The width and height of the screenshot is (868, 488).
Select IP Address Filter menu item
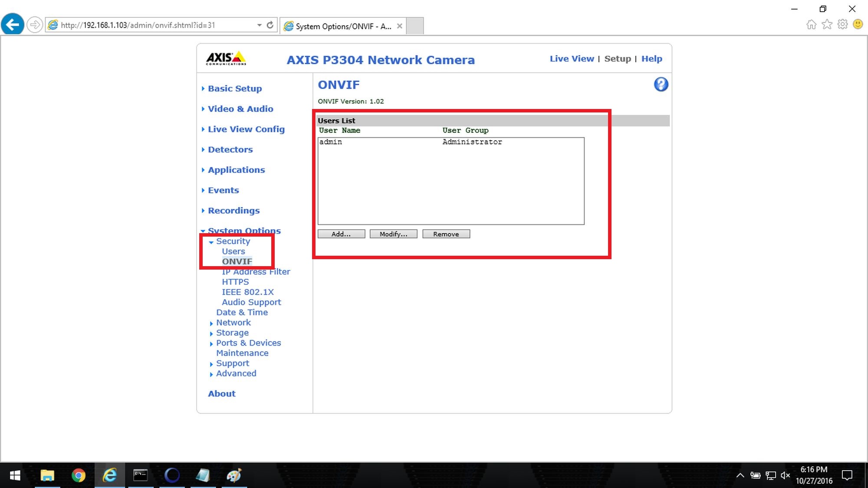pyautogui.click(x=256, y=272)
